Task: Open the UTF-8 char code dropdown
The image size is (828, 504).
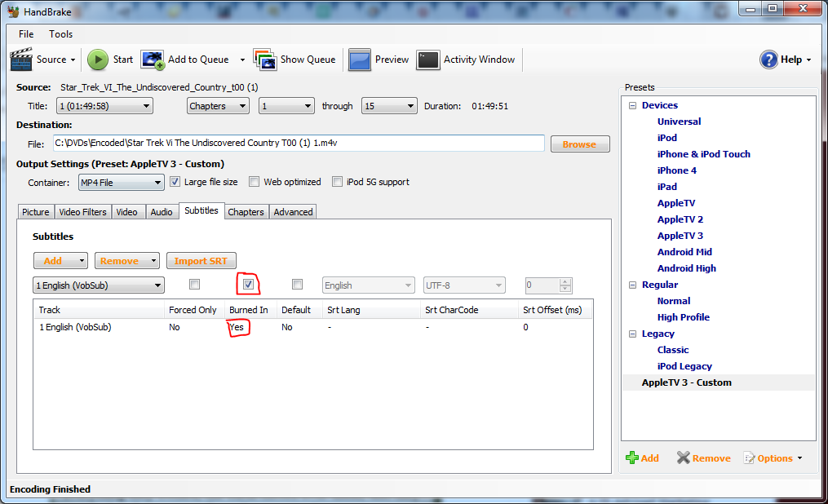Action: (464, 285)
